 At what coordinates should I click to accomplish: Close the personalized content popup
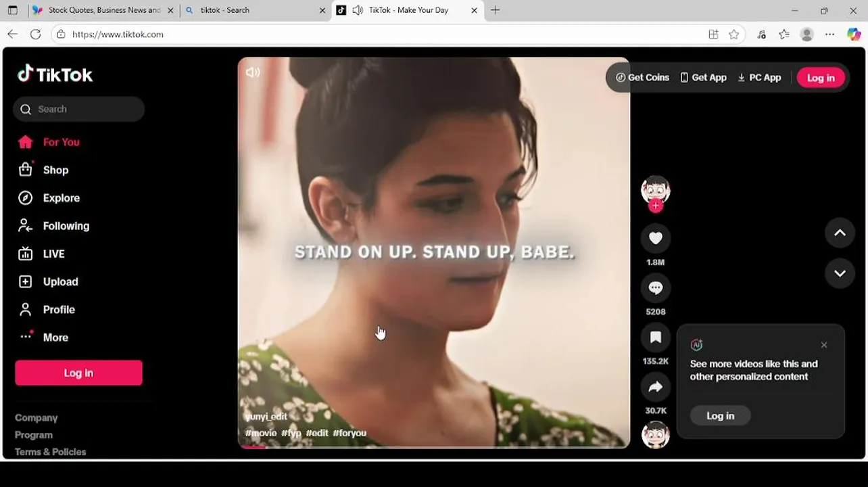pos(824,345)
